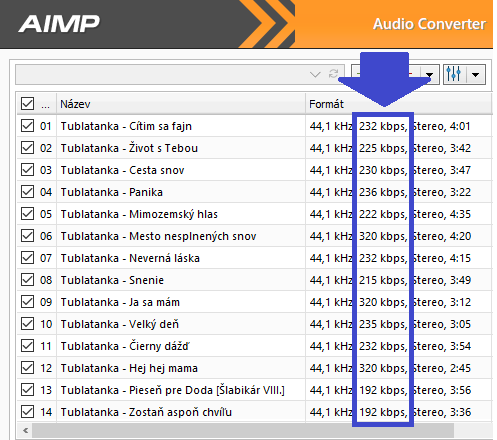Uncheck track 09 Ja sa mám
Image resolution: width=497 pixels, height=440 pixels.
[27, 302]
